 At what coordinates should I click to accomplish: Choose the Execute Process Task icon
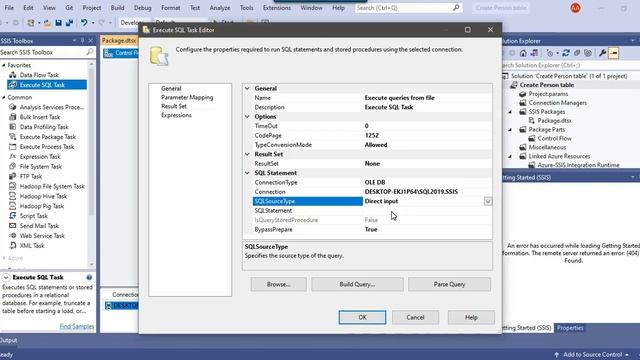(13, 147)
